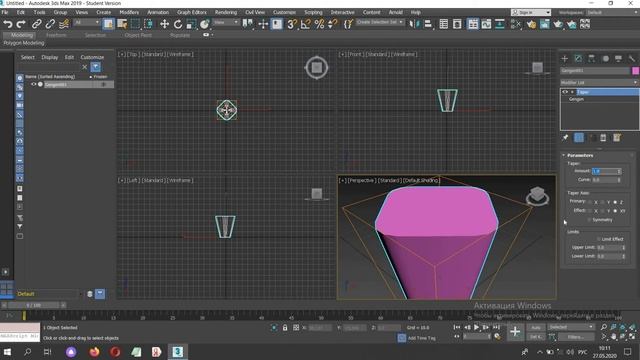Viewport: 640px width, 360px height.
Task: Click the time slider frame handle
Action: tap(34, 305)
